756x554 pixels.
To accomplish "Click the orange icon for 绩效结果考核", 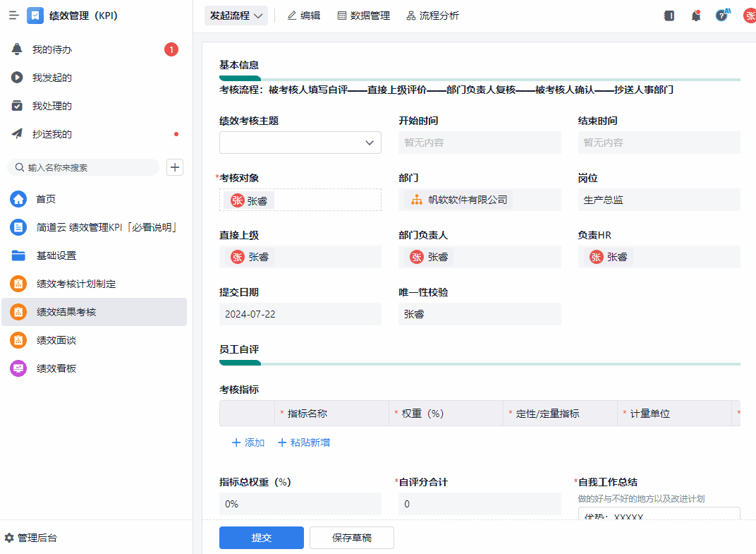I will pyautogui.click(x=18, y=312).
